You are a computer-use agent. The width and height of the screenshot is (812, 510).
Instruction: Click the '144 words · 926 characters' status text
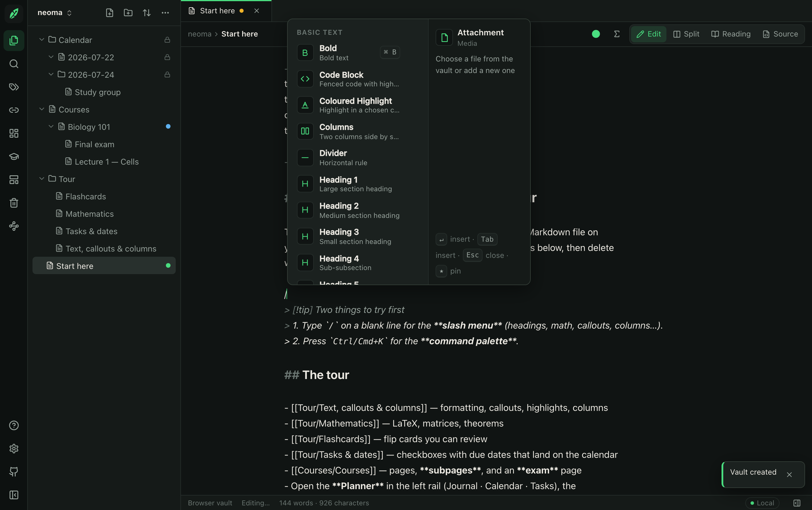[324, 503]
